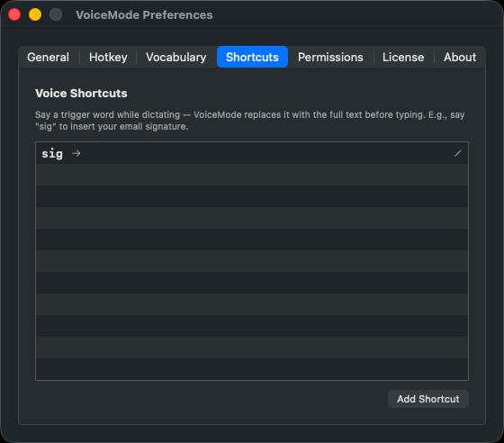
Task: Click the Add Shortcut button
Action: tap(428, 399)
